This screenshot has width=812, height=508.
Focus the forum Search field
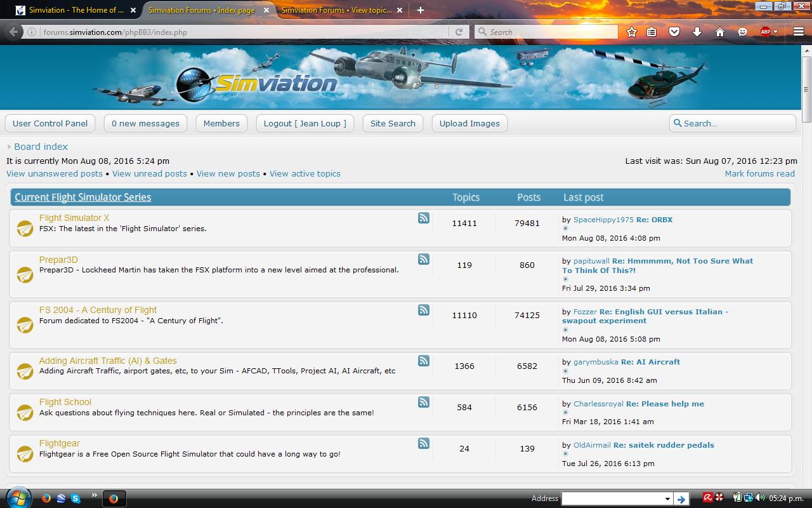(x=733, y=123)
